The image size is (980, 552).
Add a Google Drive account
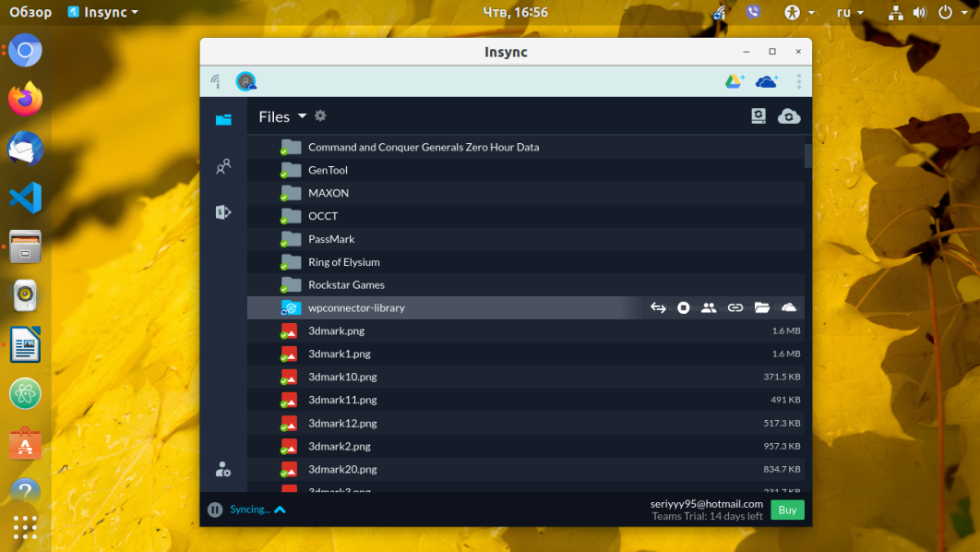[x=735, y=81]
